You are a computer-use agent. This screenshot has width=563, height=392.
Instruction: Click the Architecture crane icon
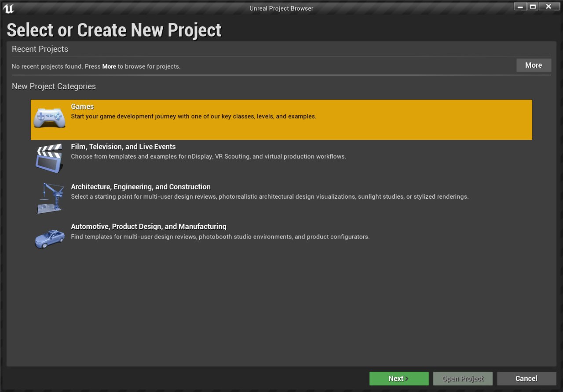pyautogui.click(x=50, y=199)
